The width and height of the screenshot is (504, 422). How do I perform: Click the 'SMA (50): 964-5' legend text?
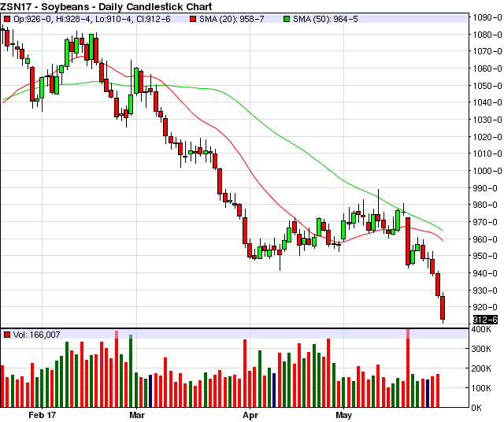pyautogui.click(x=325, y=19)
